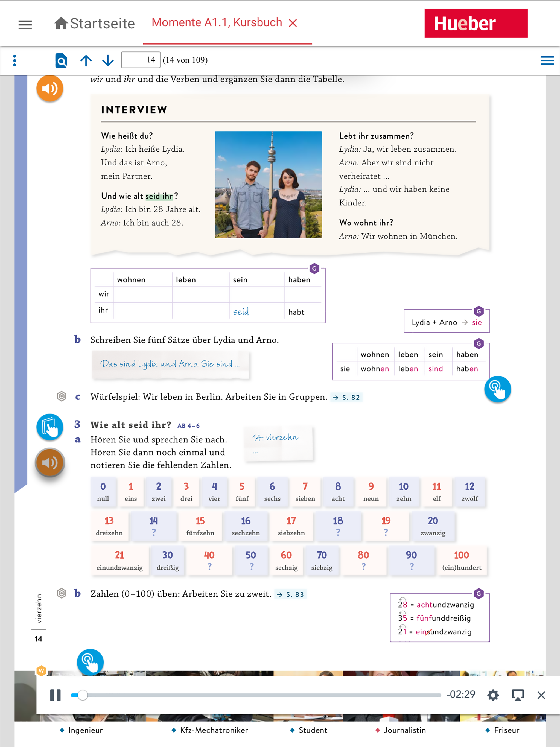This screenshot has height=747, width=560.
Task: Open the AB 4–6 workbook reference
Action: click(x=188, y=425)
